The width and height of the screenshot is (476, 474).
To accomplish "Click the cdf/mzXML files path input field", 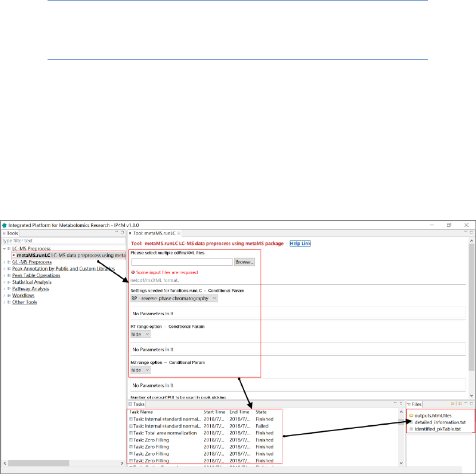I will [x=182, y=262].
